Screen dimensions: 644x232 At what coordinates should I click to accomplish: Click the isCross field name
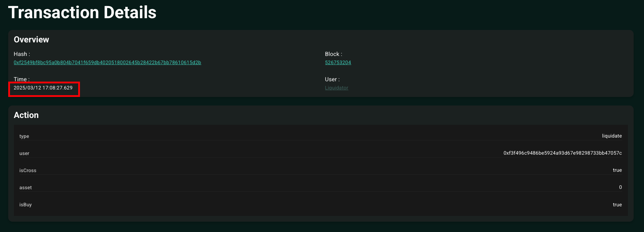[28, 170]
